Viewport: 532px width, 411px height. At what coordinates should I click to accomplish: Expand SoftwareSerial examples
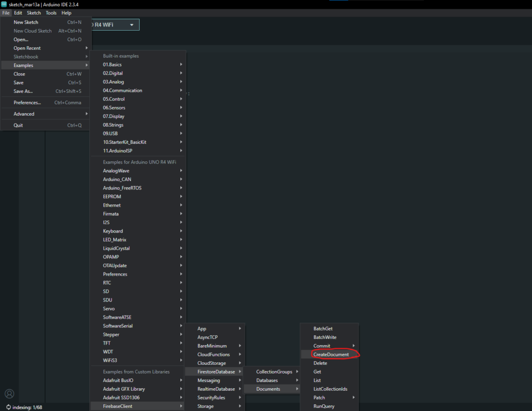tap(138, 326)
